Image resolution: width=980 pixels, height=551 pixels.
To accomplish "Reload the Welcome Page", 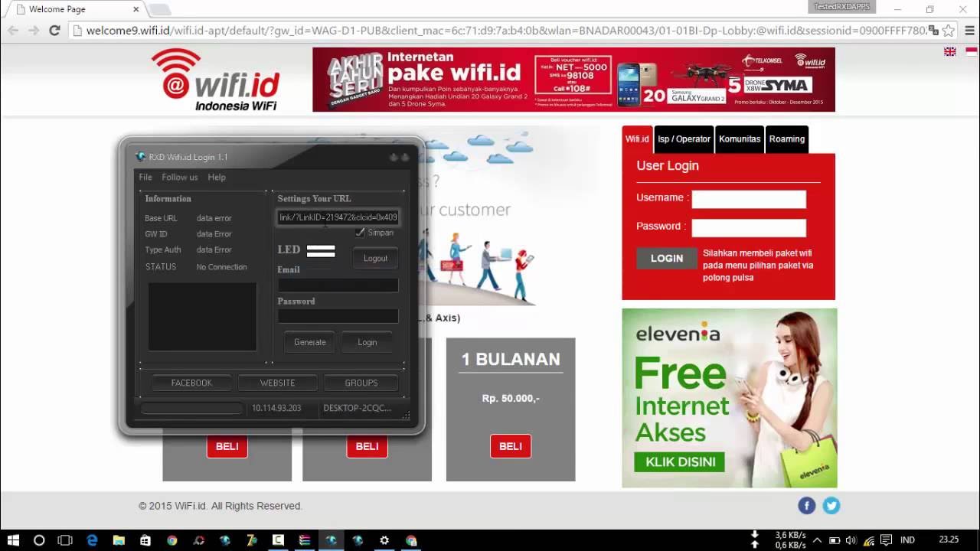I will 54,31.
